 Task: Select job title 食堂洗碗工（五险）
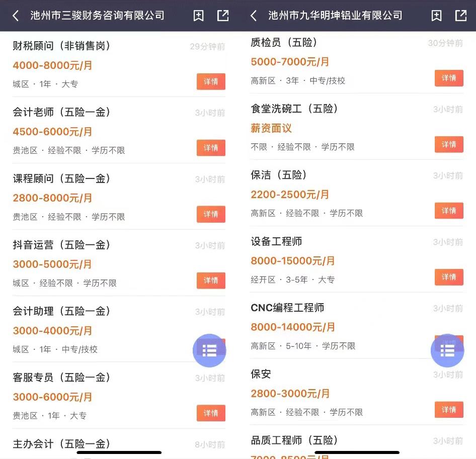294,109
